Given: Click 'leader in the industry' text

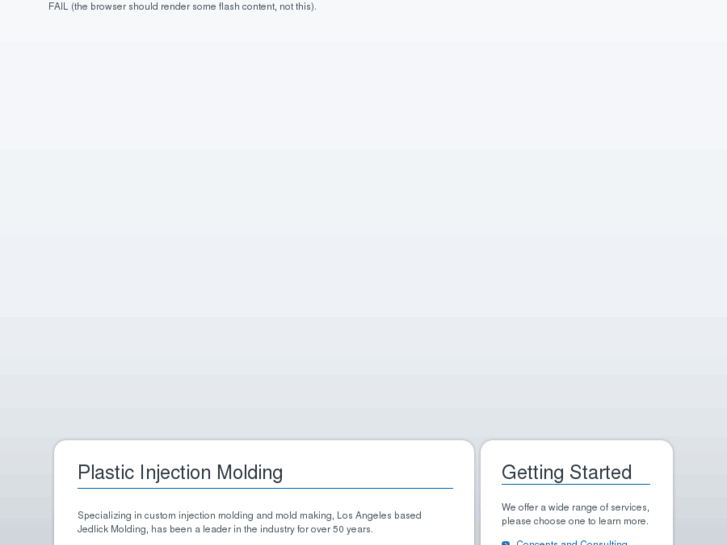Looking at the screenshot, I should point(243,529).
